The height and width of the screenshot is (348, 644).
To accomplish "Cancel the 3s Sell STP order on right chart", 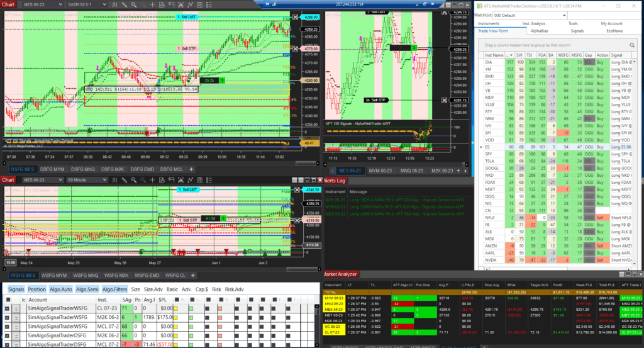I will coord(444,100).
